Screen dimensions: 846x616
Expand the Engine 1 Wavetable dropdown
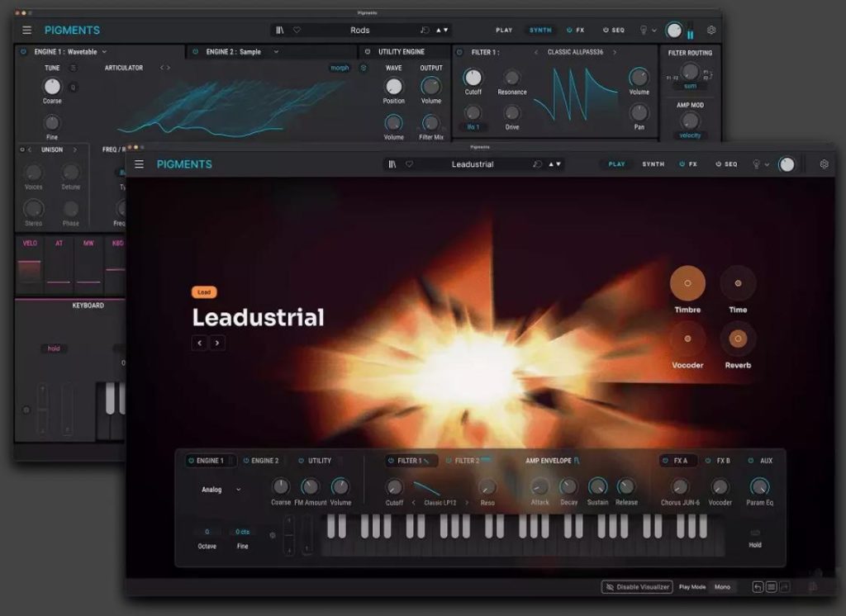[x=104, y=52]
